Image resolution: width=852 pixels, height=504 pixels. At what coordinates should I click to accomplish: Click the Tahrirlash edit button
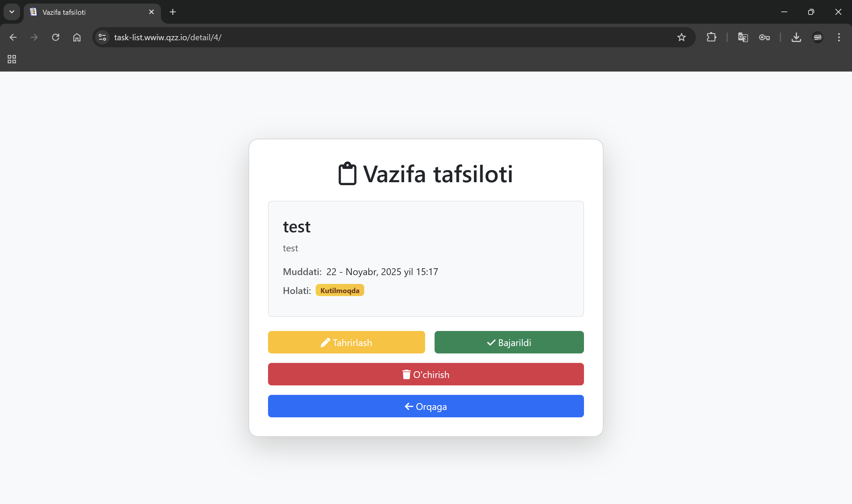tap(346, 342)
